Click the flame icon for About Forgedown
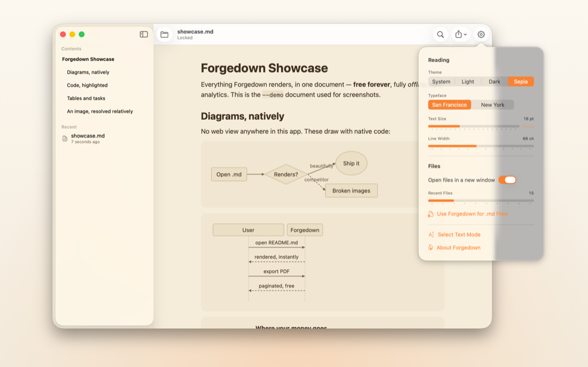 (x=430, y=247)
